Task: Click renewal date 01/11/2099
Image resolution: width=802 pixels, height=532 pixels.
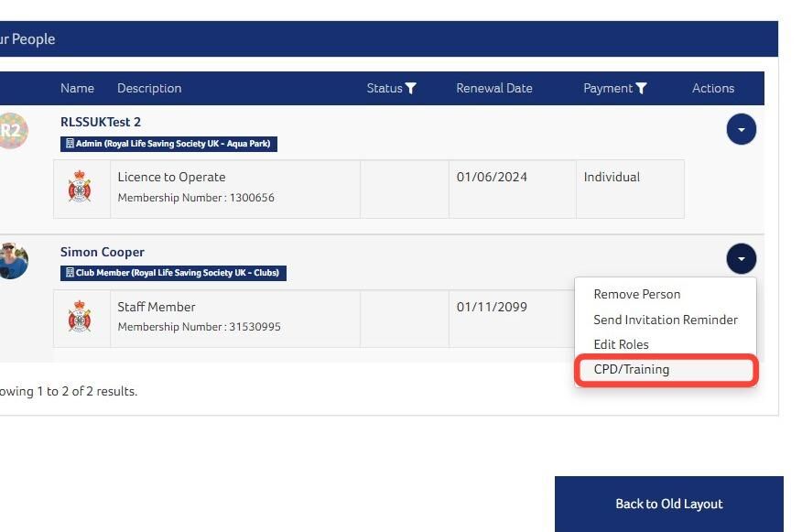Action: point(492,307)
